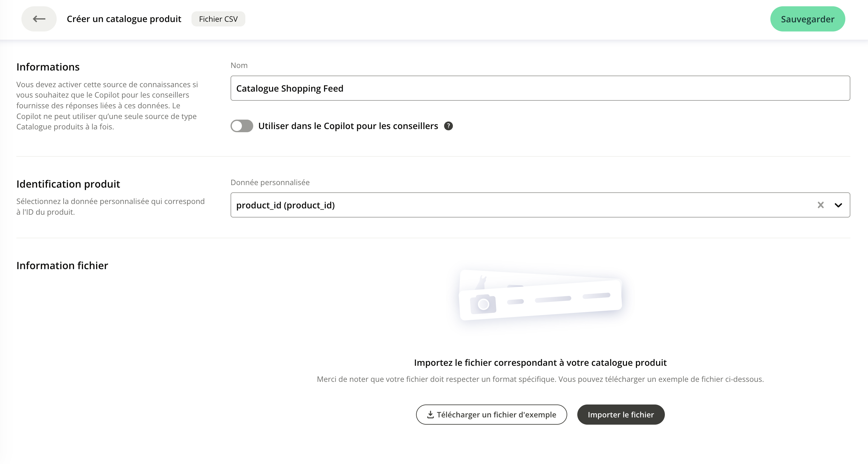Click the camera illustration placeholder
This screenshot has height=464, width=868.
pyautogui.click(x=483, y=304)
